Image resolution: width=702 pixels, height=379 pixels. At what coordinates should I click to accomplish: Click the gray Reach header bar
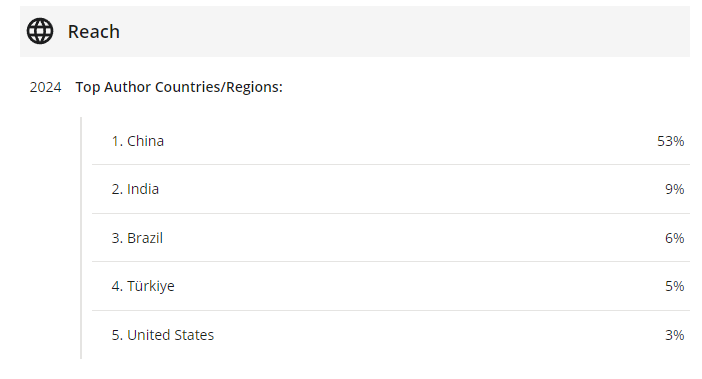pos(355,31)
